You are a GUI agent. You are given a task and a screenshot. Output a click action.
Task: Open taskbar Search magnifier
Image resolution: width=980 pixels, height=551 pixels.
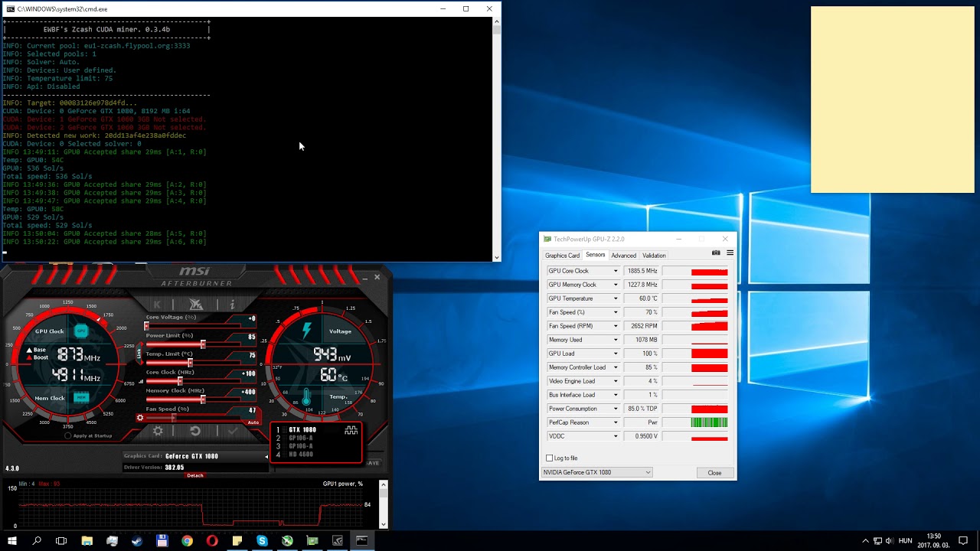(x=37, y=541)
